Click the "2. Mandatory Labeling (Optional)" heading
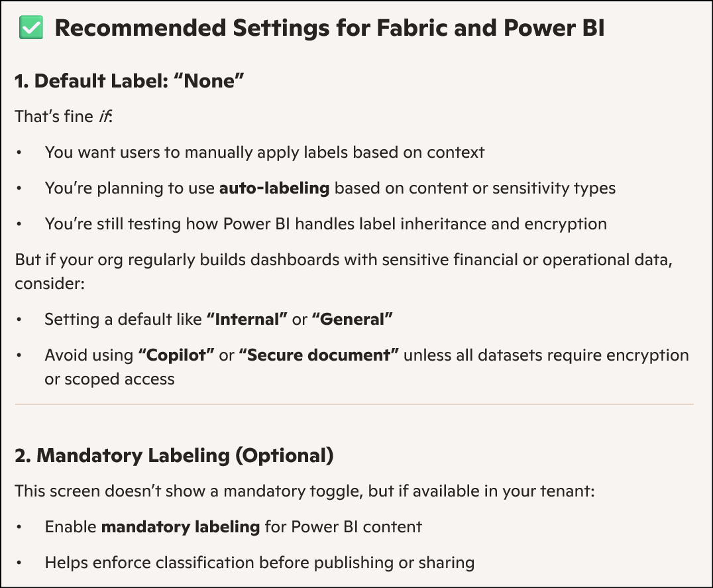The height and width of the screenshot is (588, 713). 174,456
